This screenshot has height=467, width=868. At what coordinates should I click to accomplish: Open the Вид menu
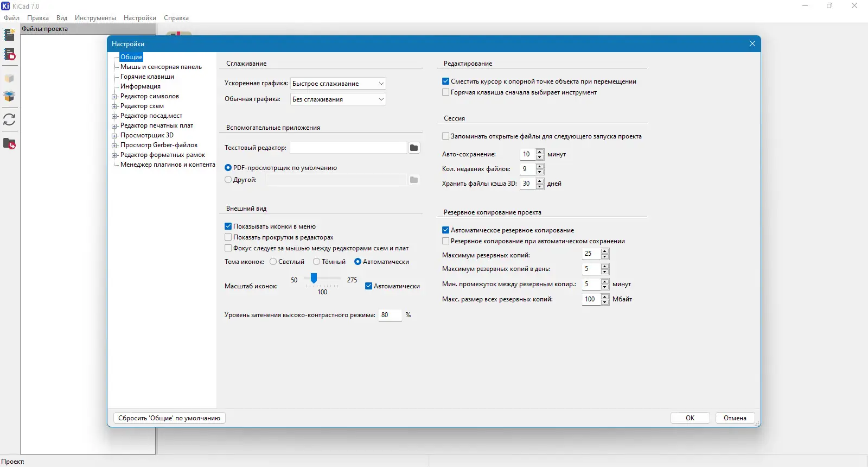click(x=62, y=18)
